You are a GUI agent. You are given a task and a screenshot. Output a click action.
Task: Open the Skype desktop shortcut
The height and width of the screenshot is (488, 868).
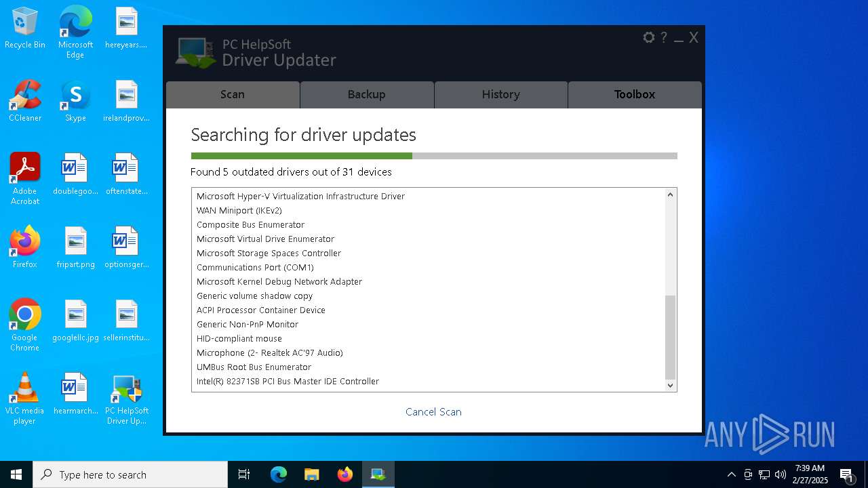pos(75,102)
